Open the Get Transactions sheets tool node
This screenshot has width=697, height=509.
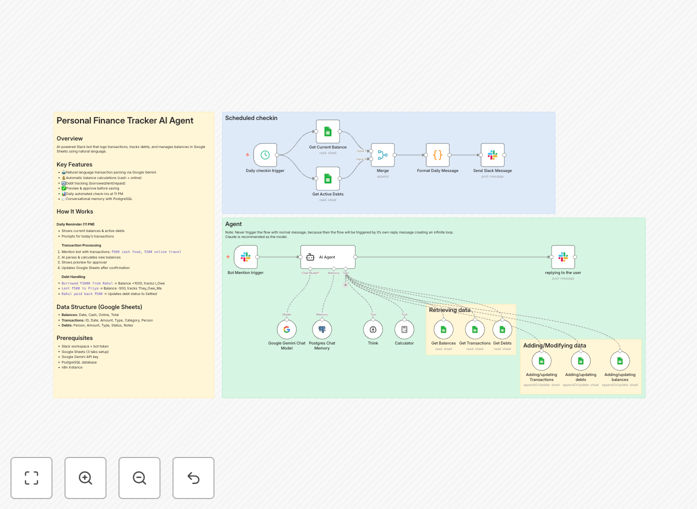pos(475,329)
